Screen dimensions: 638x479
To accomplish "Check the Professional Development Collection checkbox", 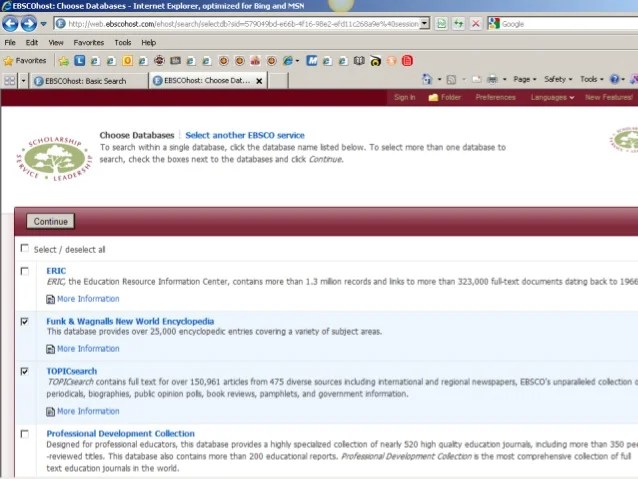I will pyautogui.click(x=24, y=434).
